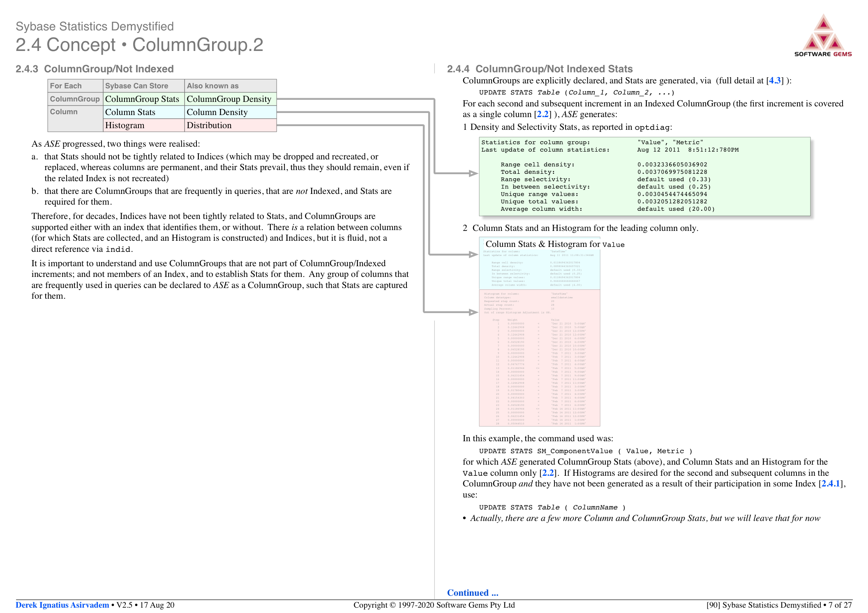Click the 'Distribution' table cell
This screenshot has width=868, height=613.
(230, 125)
